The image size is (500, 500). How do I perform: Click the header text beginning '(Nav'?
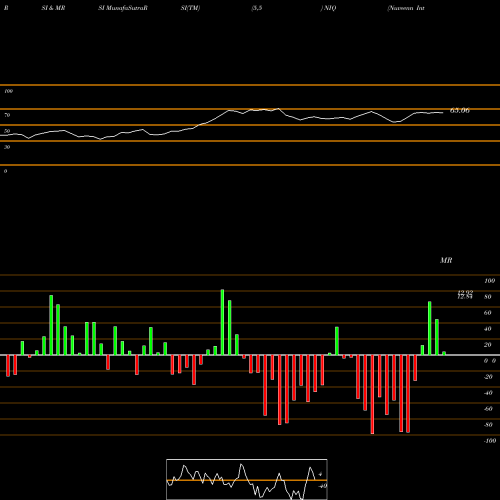(x=406, y=8)
